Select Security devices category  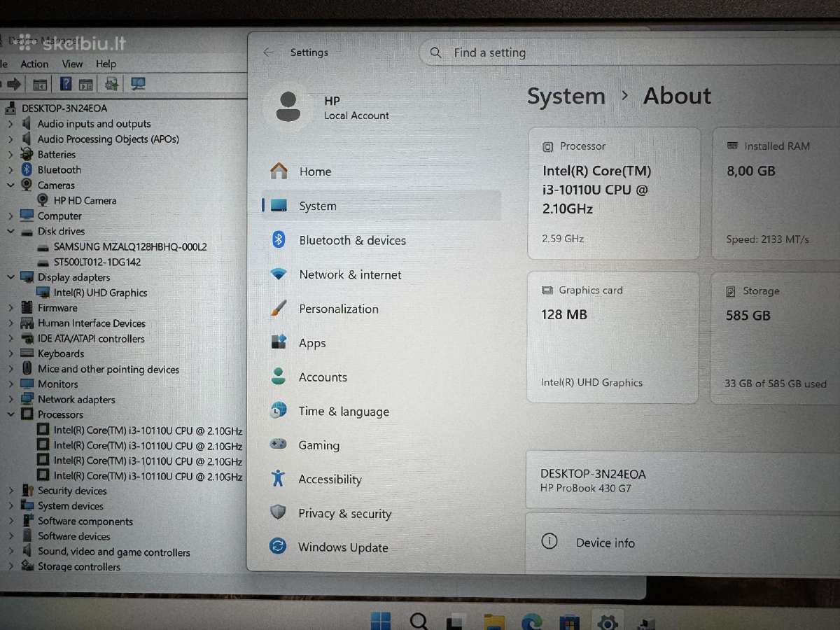[72, 491]
